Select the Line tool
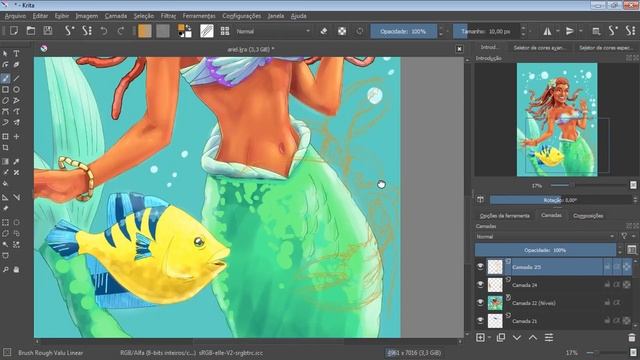Viewport: 640px width, 360px height. [16, 78]
